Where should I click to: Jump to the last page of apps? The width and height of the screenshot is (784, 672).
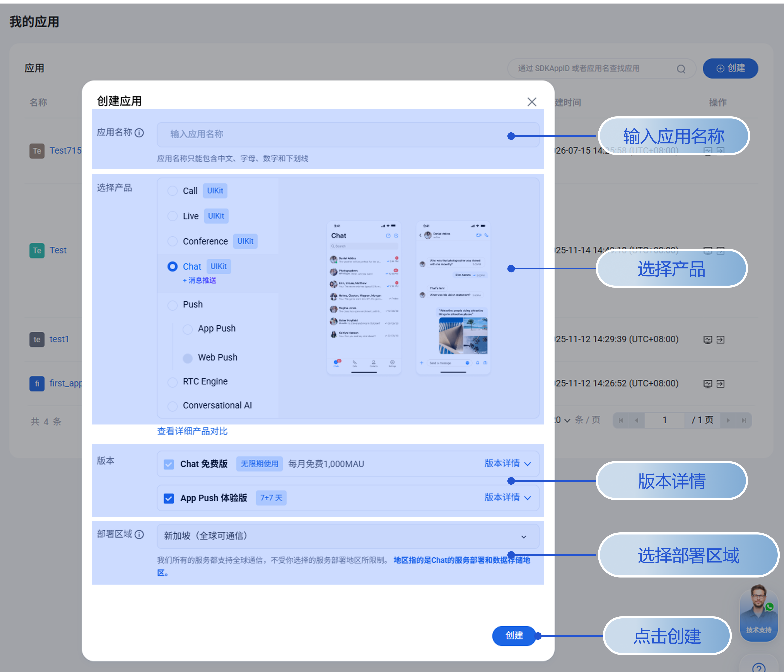(x=743, y=420)
